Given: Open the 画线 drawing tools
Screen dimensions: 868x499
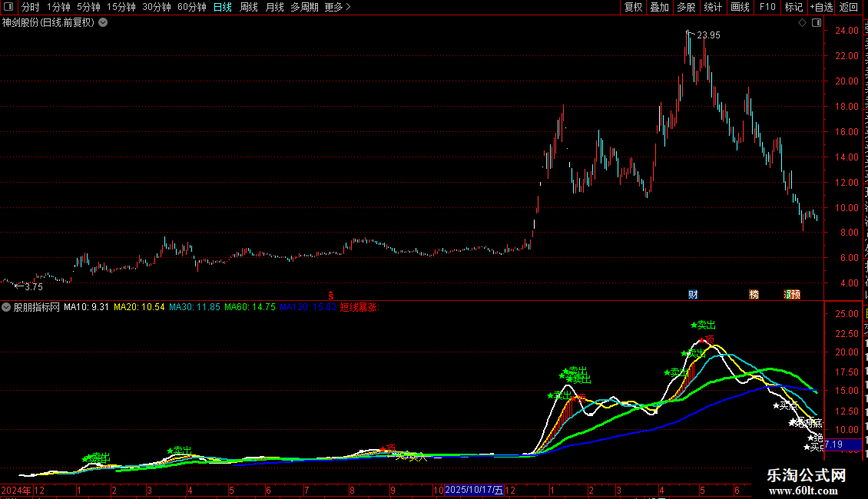Looking at the screenshot, I should click(x=740, y=7).
